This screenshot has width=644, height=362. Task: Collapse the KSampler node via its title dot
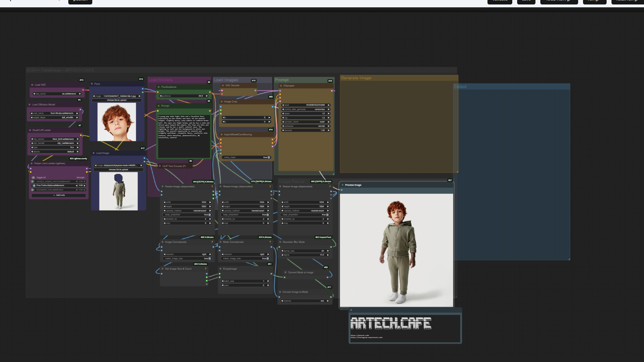tap(281, 86)
